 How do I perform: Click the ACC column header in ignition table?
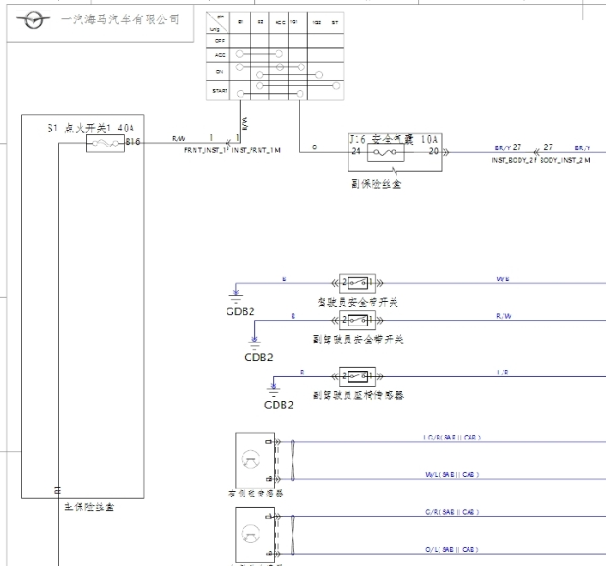[280, 22]
